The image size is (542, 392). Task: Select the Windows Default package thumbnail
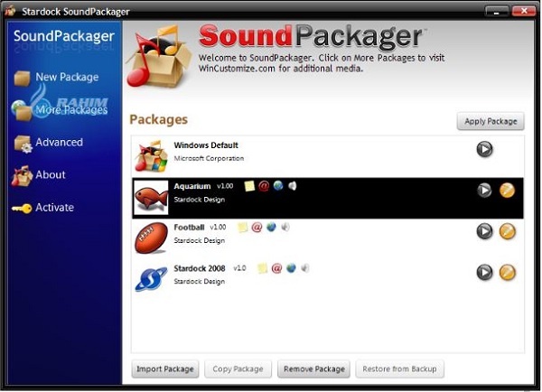(x=151, y=156)
